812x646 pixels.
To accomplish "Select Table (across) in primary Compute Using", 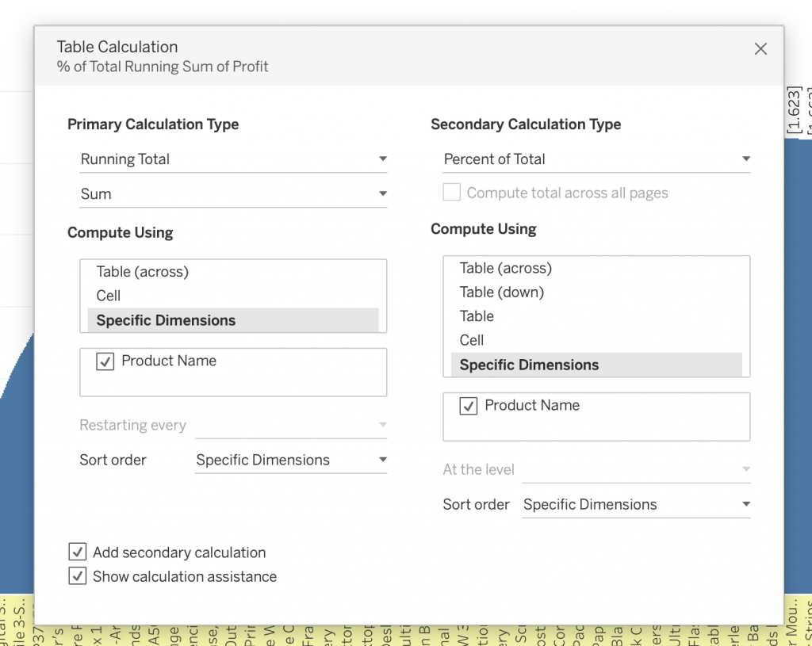I will (143, 272).
